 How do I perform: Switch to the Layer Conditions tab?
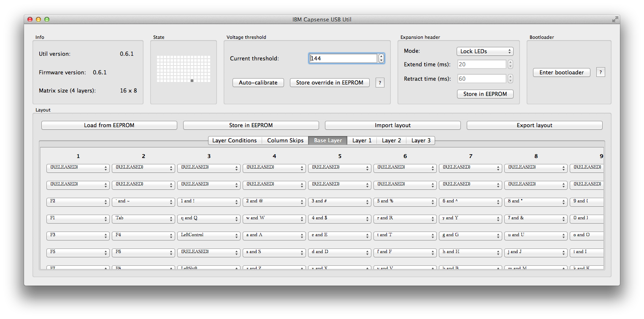click(x=235, y=140)
